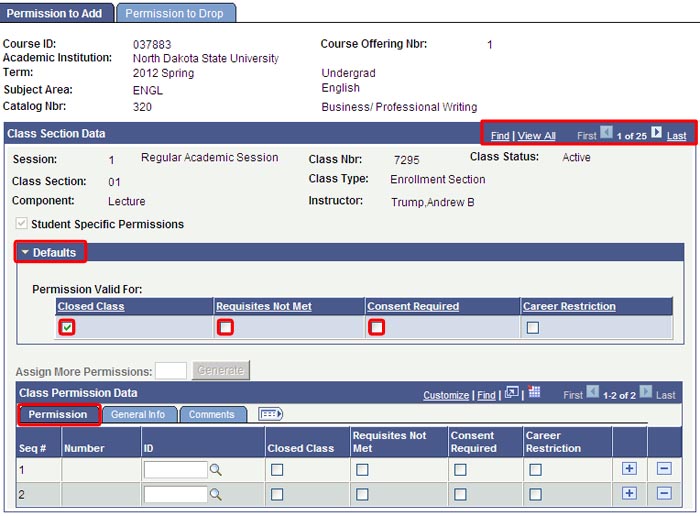Enable Requisites Not Met default checkbox
The width and height of the screenshot is (700, 516).
click(226, 327)
